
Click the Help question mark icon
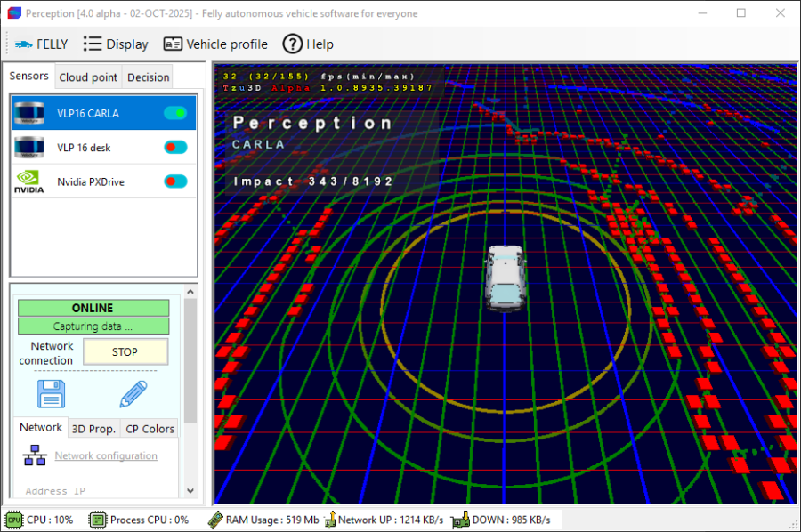pyautogui.click(x=292, y=44)
